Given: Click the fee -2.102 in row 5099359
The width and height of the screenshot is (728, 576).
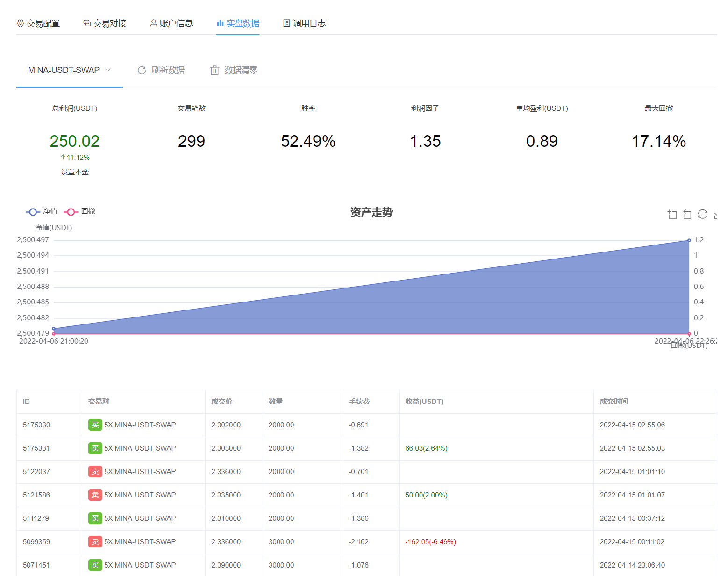Looking at the screenshot, I should [x=359, y=542].
